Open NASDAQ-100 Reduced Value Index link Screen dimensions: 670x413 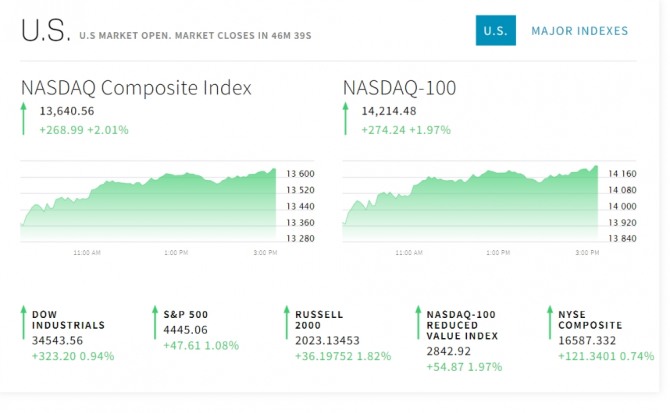(455, 324)
